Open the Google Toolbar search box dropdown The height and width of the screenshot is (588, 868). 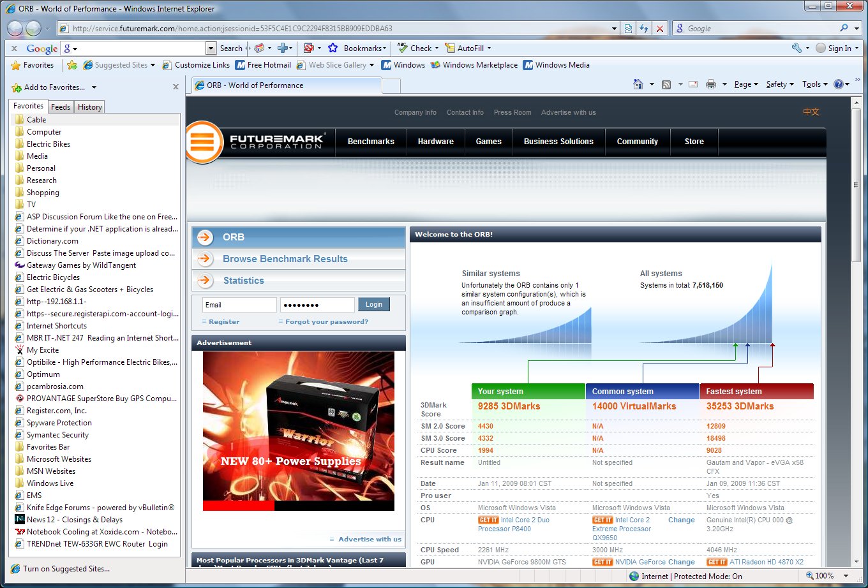[x=211, y=48]
